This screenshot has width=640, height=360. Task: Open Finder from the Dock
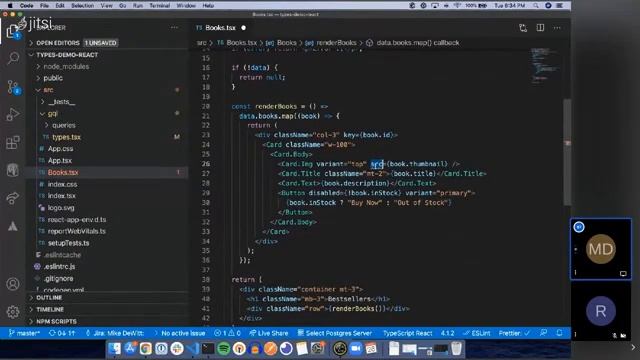tap(114, 349)
